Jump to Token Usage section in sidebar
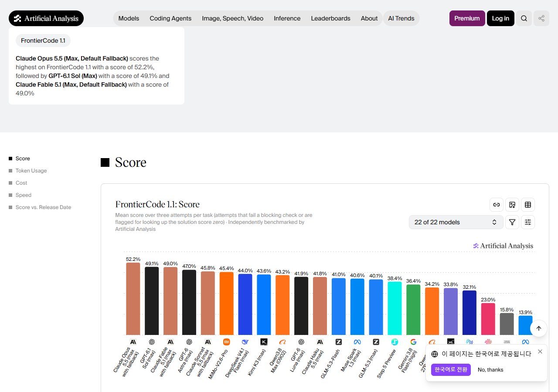This screenshot has width=558, height=392. (31, 171)
